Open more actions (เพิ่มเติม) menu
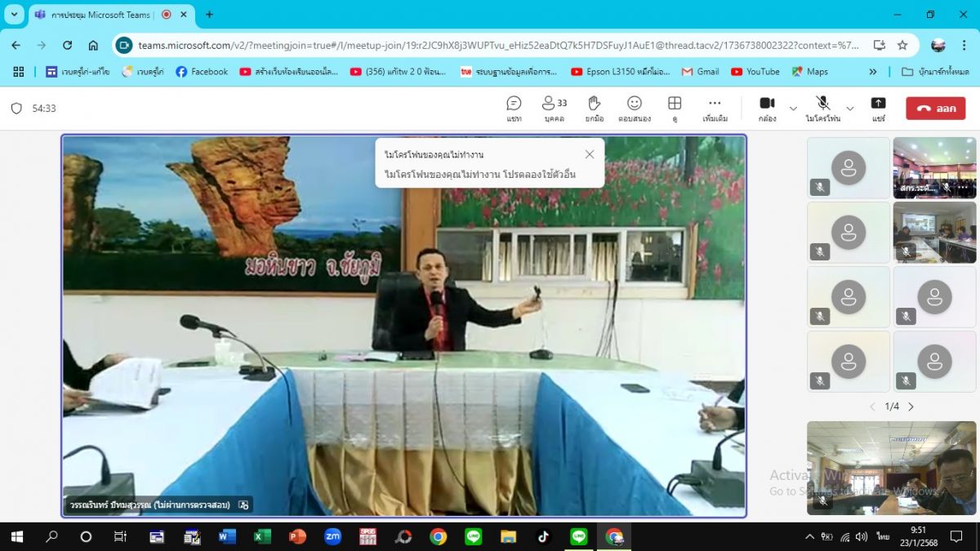Viewport: 980px width, 551px height. pyautogui.click(x=715, y=109)
